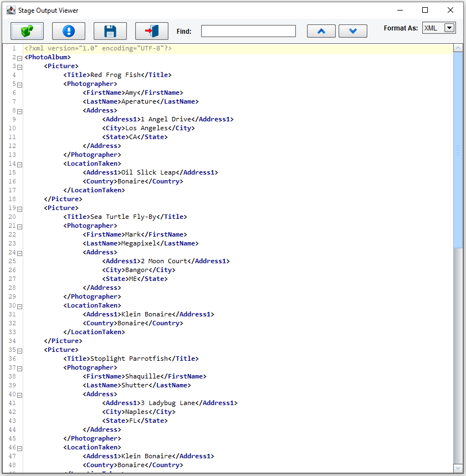This screenshot has height=476, width=466.
Task: Click the LastName line 'Shutter'
Action: point(137,385)
